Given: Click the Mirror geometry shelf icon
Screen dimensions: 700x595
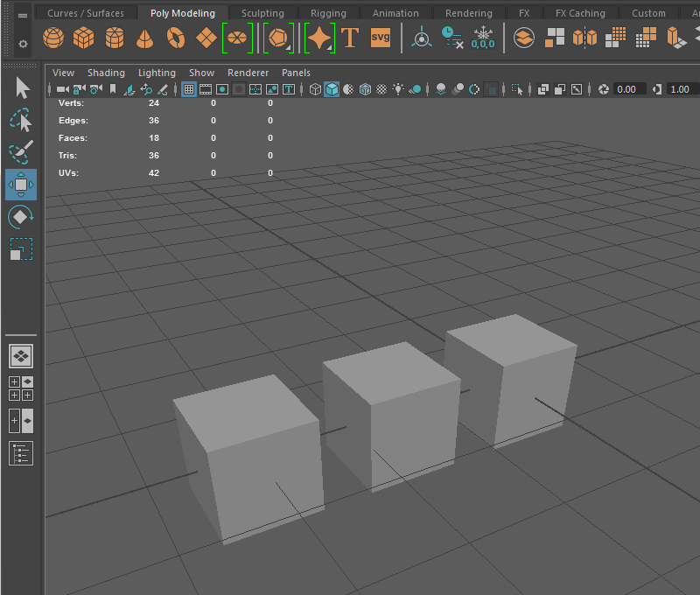Looking at the screenshot, I should coord(584,38).
